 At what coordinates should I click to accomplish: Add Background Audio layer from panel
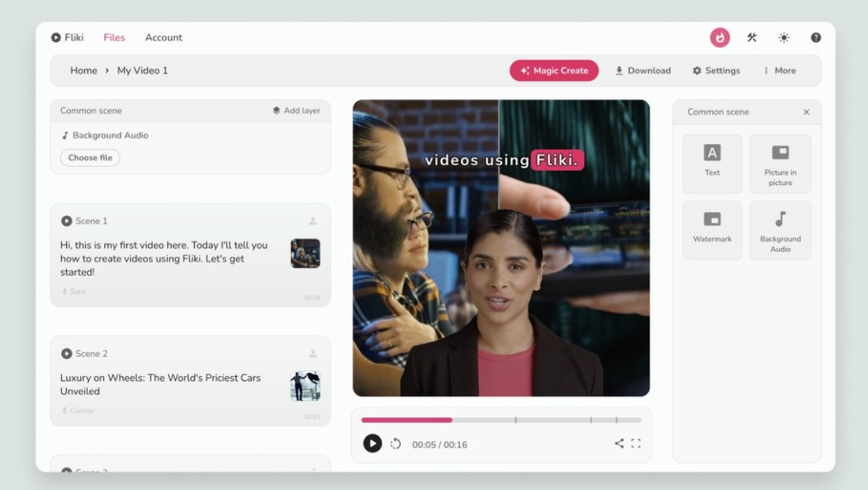click(780, 230)
